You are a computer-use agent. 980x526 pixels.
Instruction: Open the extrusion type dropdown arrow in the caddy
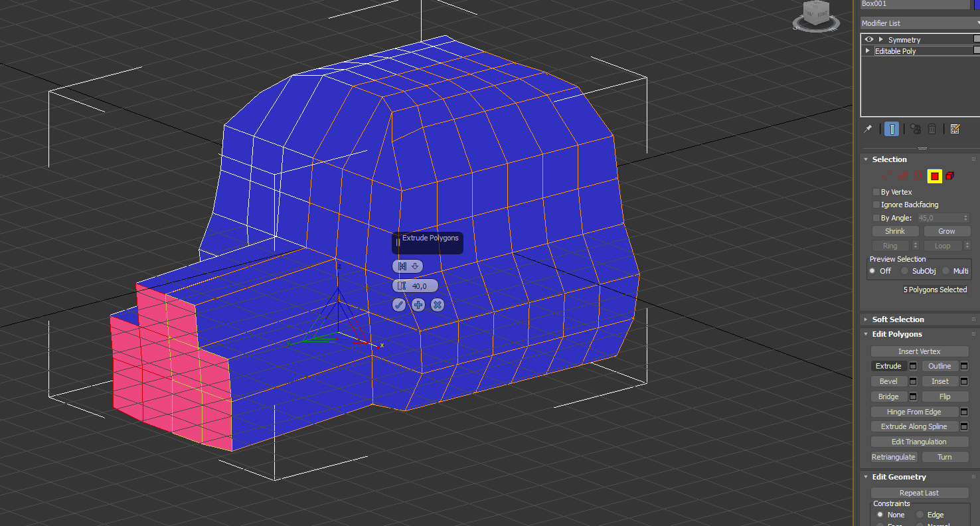415,266
